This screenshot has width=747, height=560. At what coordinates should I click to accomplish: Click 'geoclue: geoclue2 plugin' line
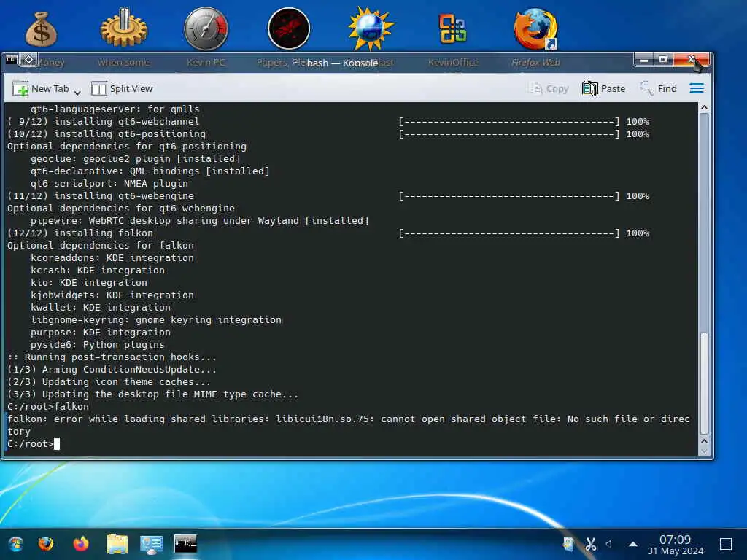(x=135, y=158)
